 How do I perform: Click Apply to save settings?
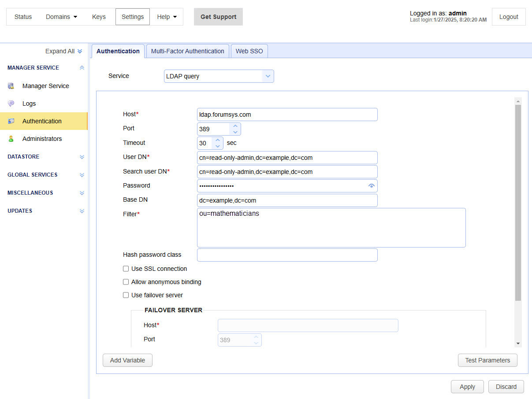[467, 387]
